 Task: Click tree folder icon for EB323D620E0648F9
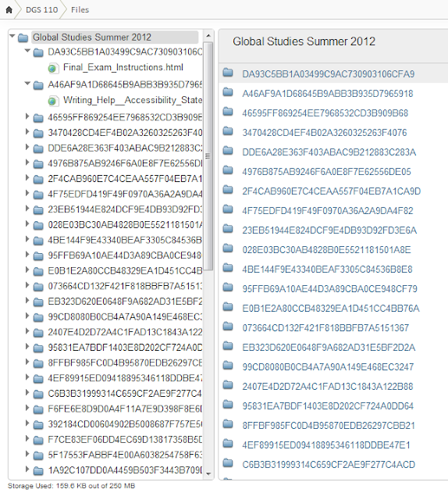click(38, 302)
